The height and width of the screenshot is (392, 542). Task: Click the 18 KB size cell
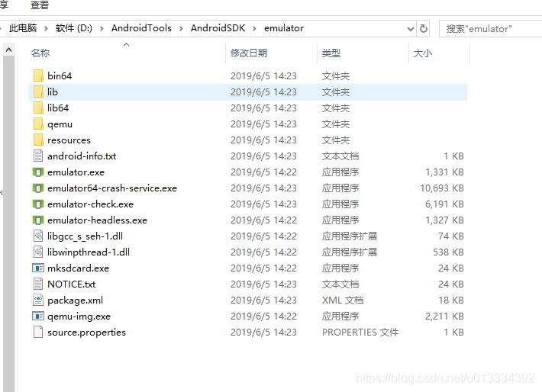(x=451, y=300)
